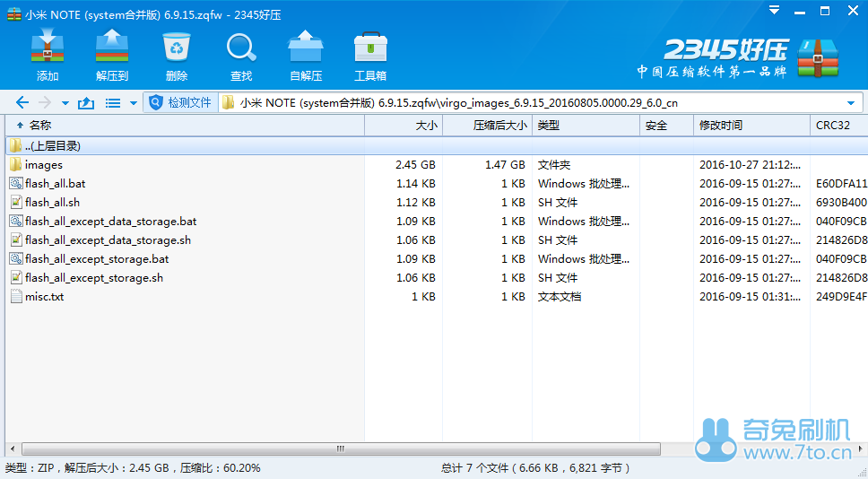Sort by 修改时间 column header
This screenshot has height=479, width=868.
coord(751,126)
